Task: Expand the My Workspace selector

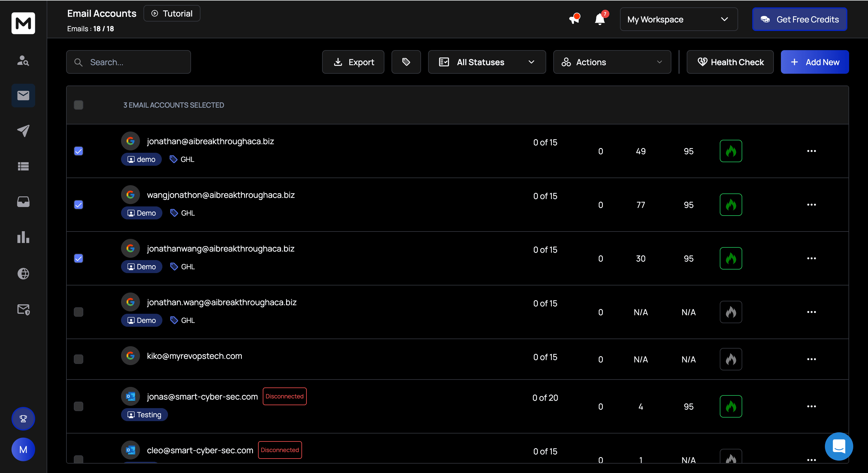Action: [678, 19]
